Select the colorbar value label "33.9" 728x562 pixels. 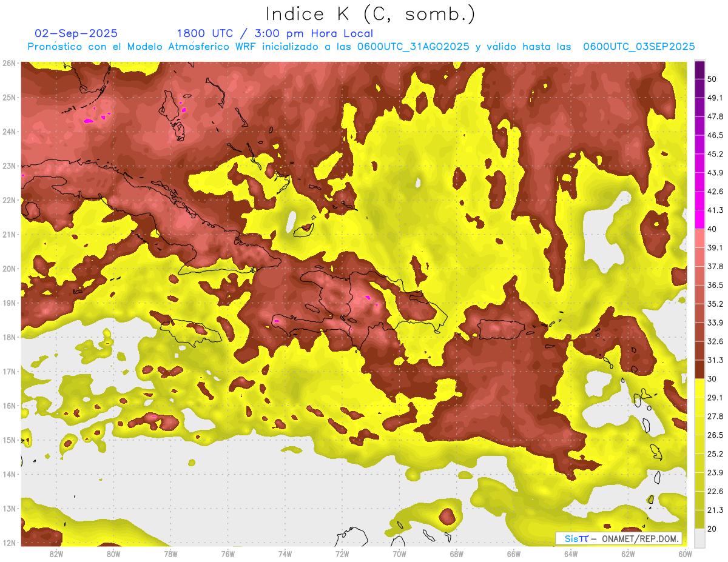click(715, 323)
